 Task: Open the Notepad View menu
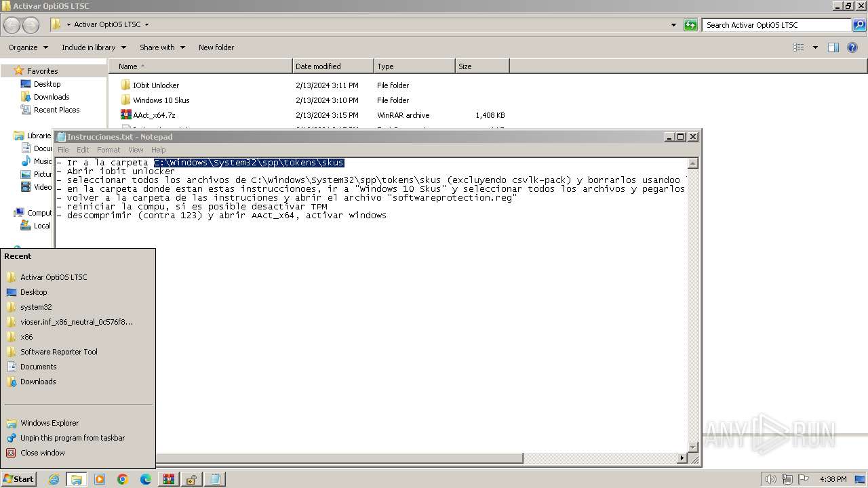point(136,150)
